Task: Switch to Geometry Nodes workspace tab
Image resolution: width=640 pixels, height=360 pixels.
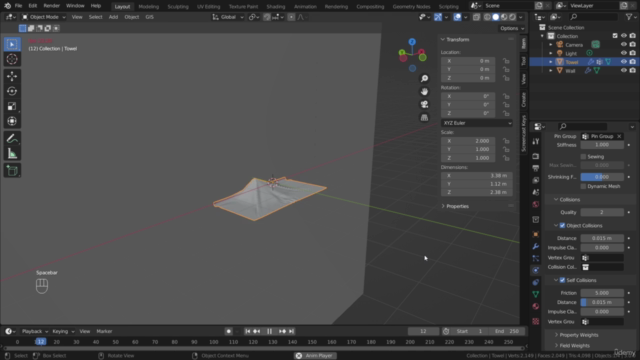Action: 411,7
